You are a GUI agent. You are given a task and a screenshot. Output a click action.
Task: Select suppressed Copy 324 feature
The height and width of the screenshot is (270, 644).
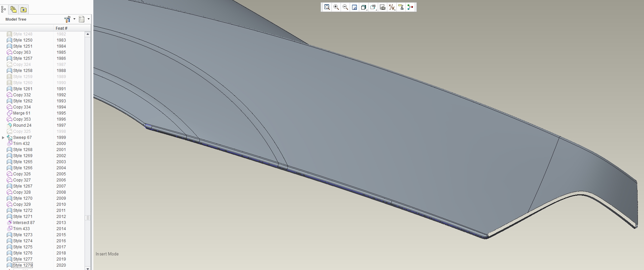[22, 65]
